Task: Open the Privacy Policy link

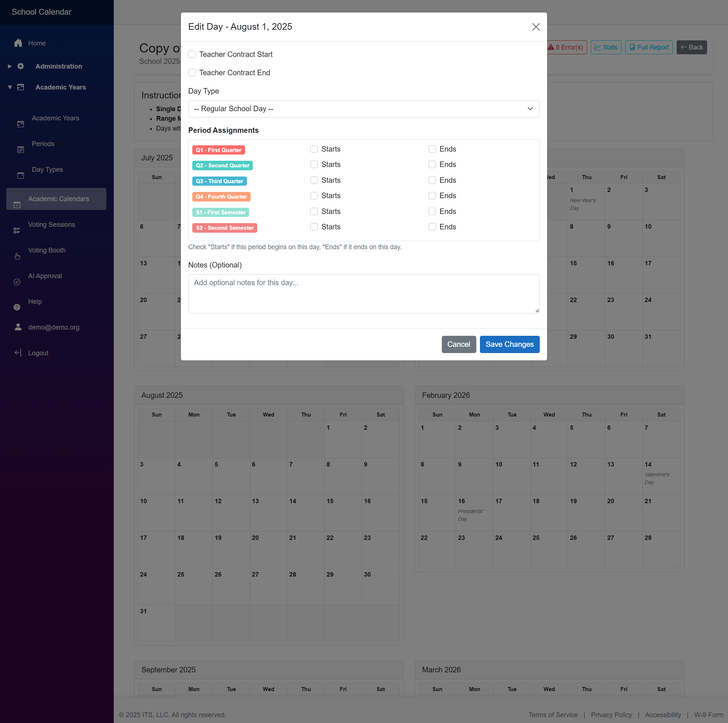Action: point(611,715)
